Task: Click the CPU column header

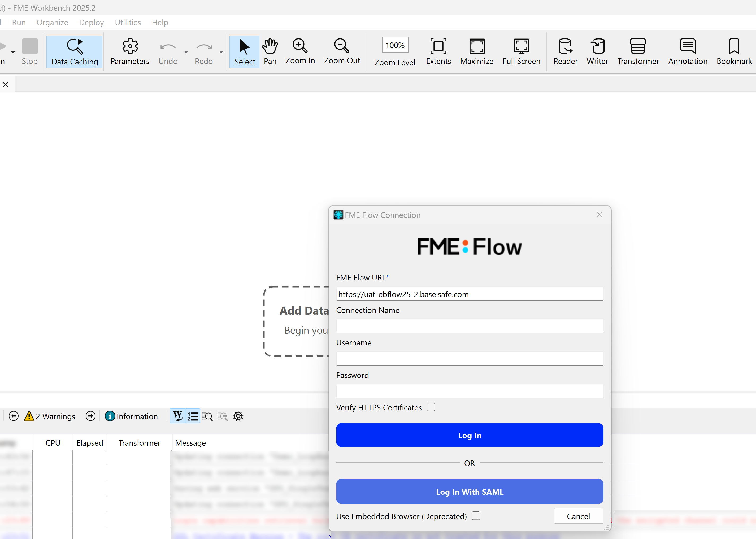Action: tap(53, 443)
